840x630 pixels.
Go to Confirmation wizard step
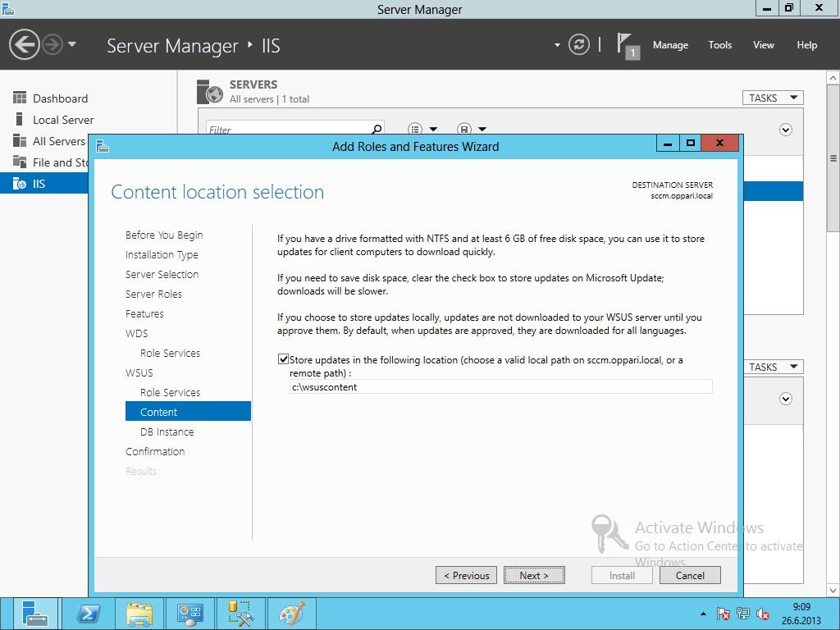155,452
